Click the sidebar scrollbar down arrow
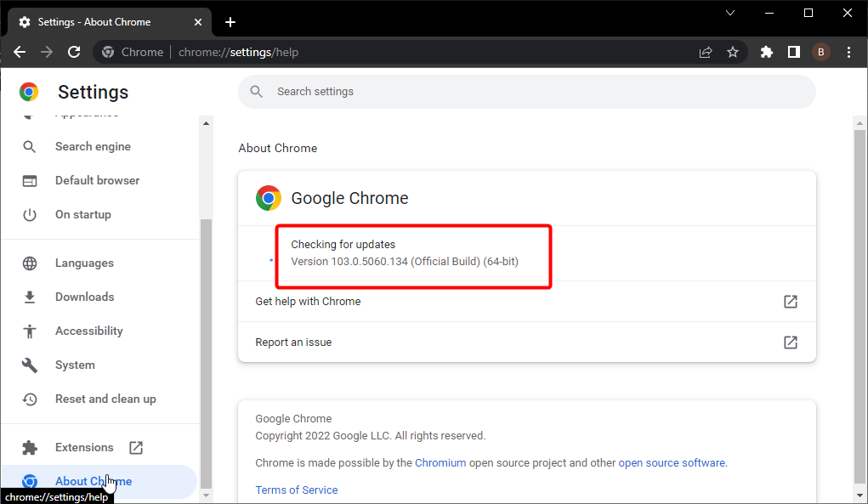868x504 pixels. point(206,496)
